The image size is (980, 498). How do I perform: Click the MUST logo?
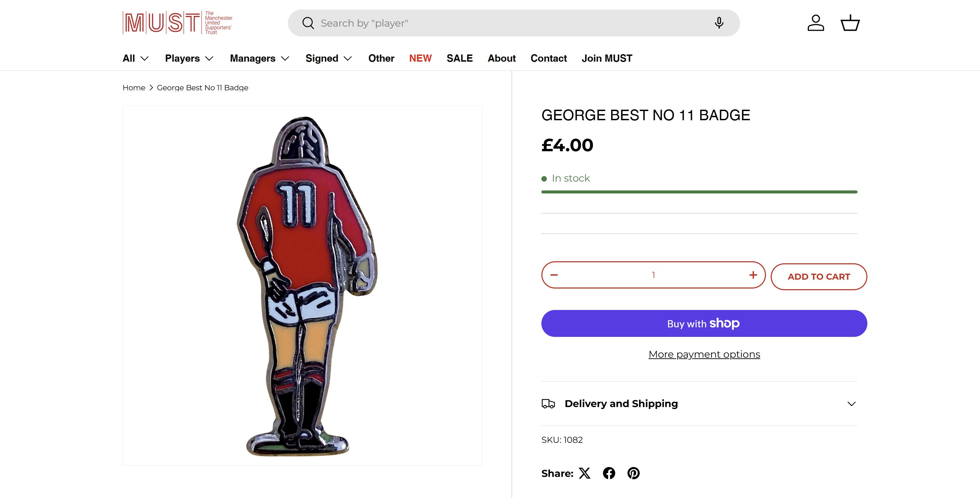(177, 23)
